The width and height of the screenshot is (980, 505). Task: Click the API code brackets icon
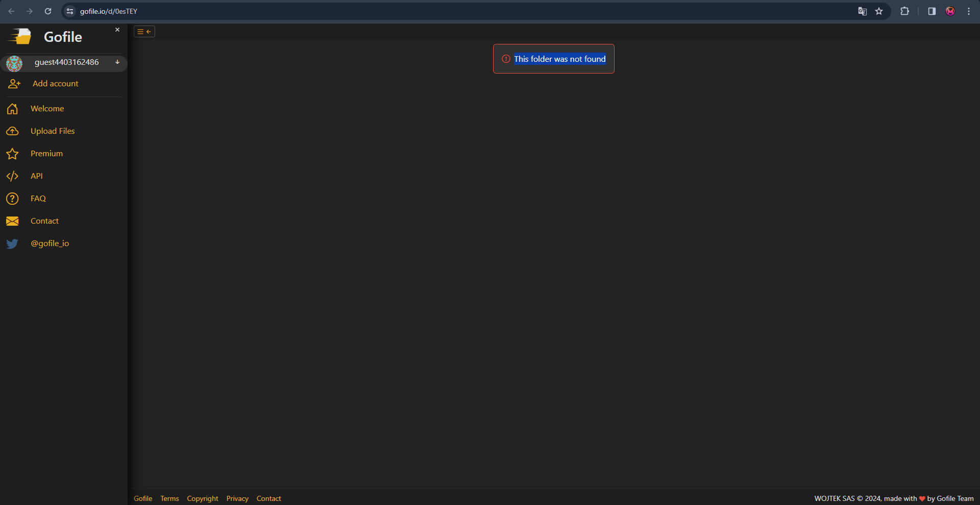tap(12, 176)
